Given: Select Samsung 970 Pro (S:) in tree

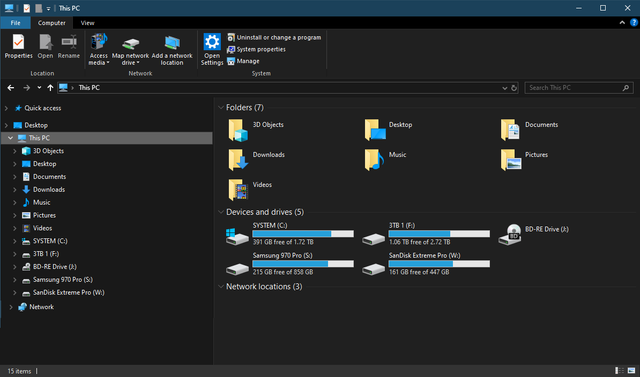Looking at the screenshot, I should coord(62,279).
